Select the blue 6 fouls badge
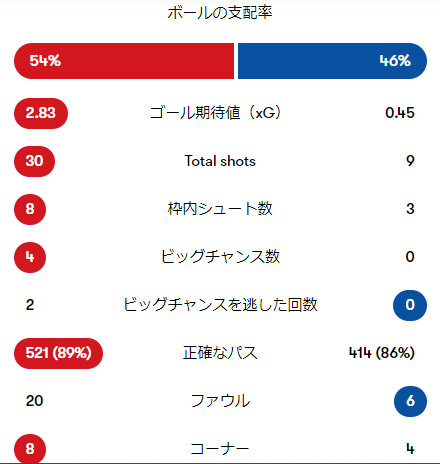This screenshot has height=464, width=440. coord(410,401)
